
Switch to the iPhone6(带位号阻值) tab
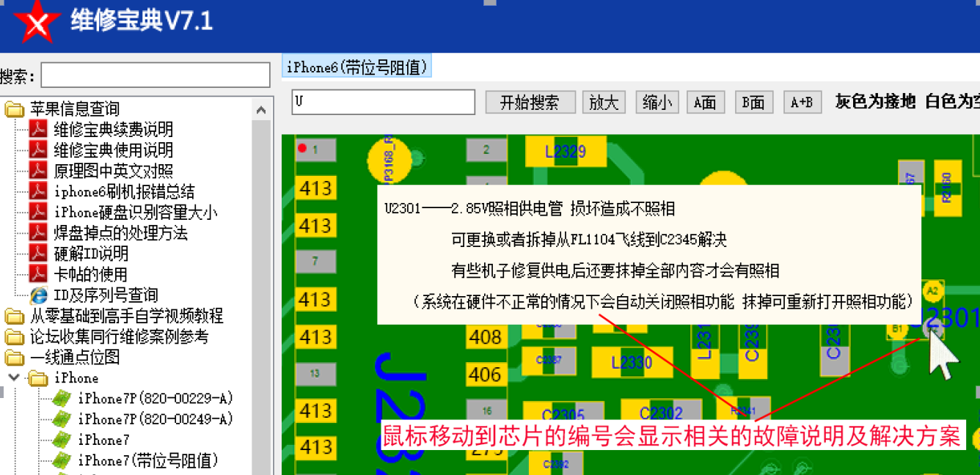356,67
